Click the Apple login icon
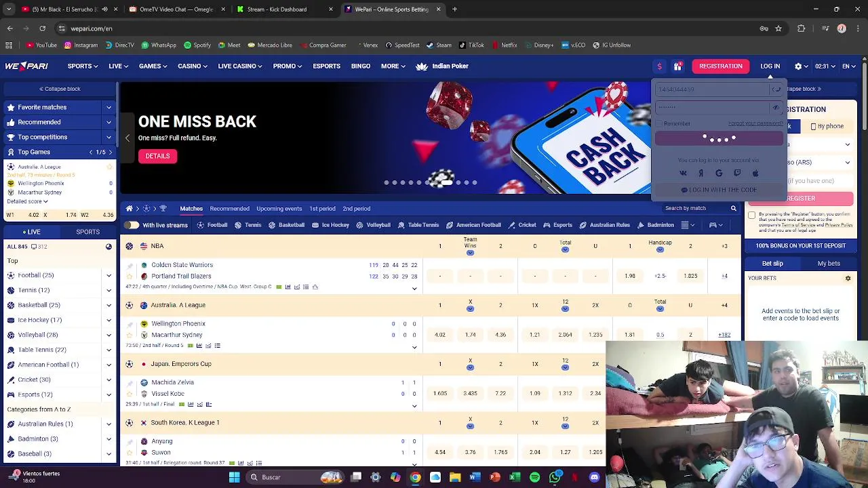Image resolution: width=868 pixels, height=488 pixels. coord(755,174)
